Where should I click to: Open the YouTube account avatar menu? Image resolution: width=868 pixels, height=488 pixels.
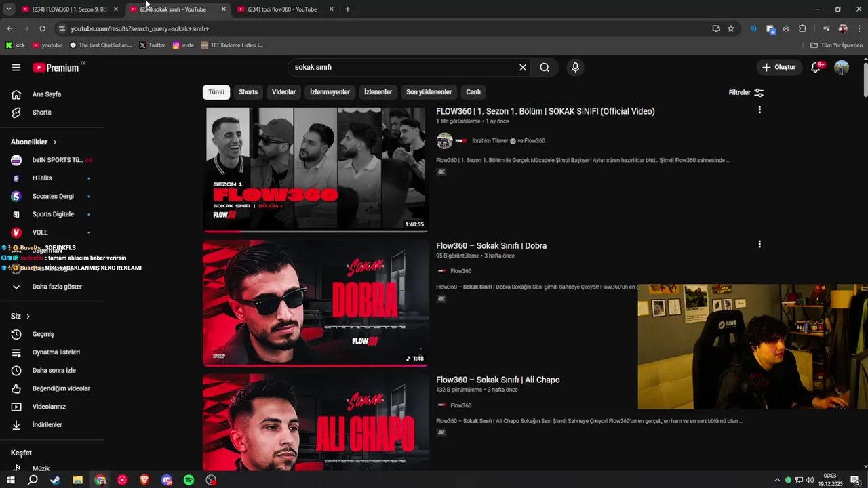pyautogui.click(x=842, y=67)
